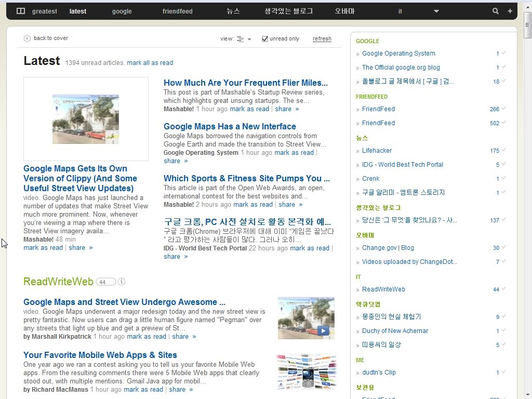This screenshot has height=399, width=532.
Task: Open GOOGLE category heading in sidebar
Action: click(x=367, y=41)
